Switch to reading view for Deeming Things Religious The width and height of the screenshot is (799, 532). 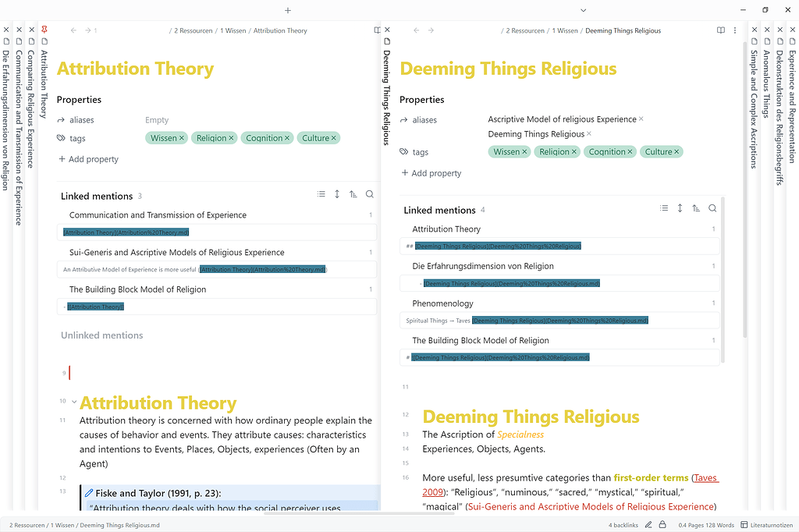click(x=719, y=30)
